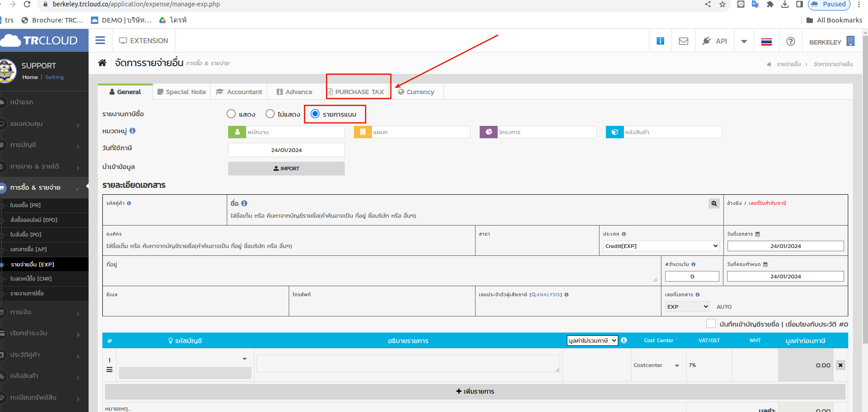868x412 pixels.
Task: Click the orange department category icon
Action: [363, 132]
